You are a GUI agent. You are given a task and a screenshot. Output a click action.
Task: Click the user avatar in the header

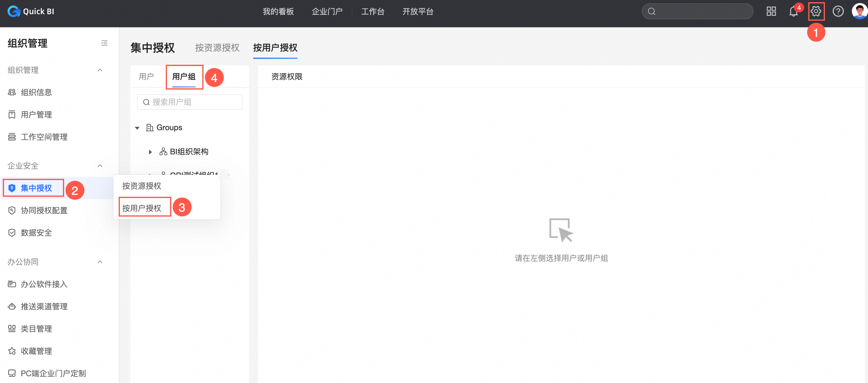tap(859, 11)
